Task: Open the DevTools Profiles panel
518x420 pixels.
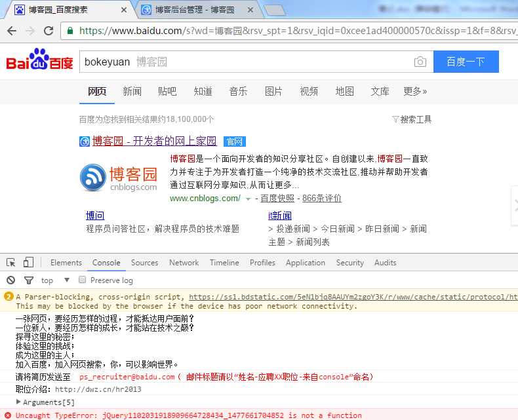Action: (263, 263)
